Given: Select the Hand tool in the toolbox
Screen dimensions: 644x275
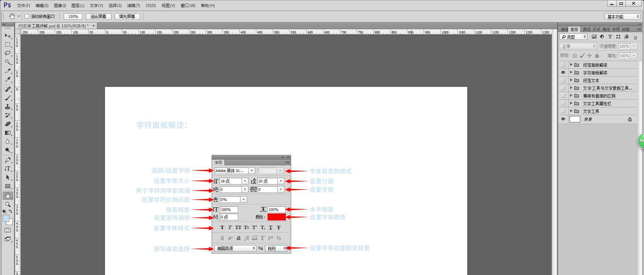Looking at the screenshot, I should coord(8,196).
